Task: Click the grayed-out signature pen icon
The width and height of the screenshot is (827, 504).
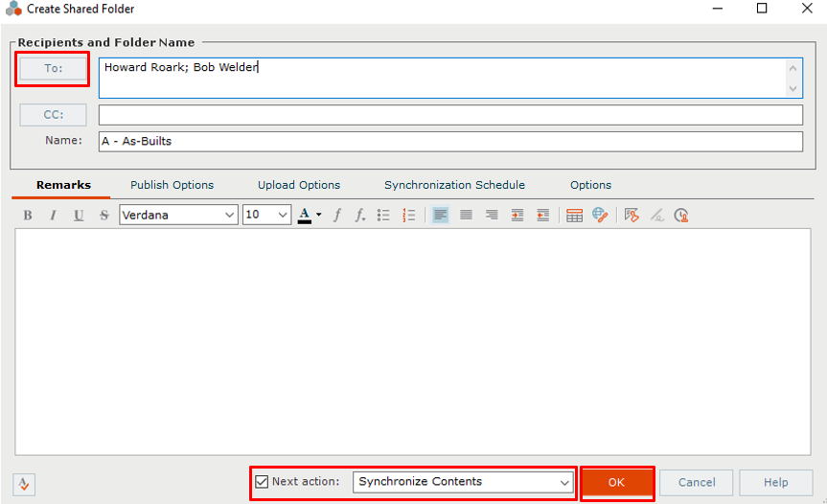Action: (x=656, y=215)
